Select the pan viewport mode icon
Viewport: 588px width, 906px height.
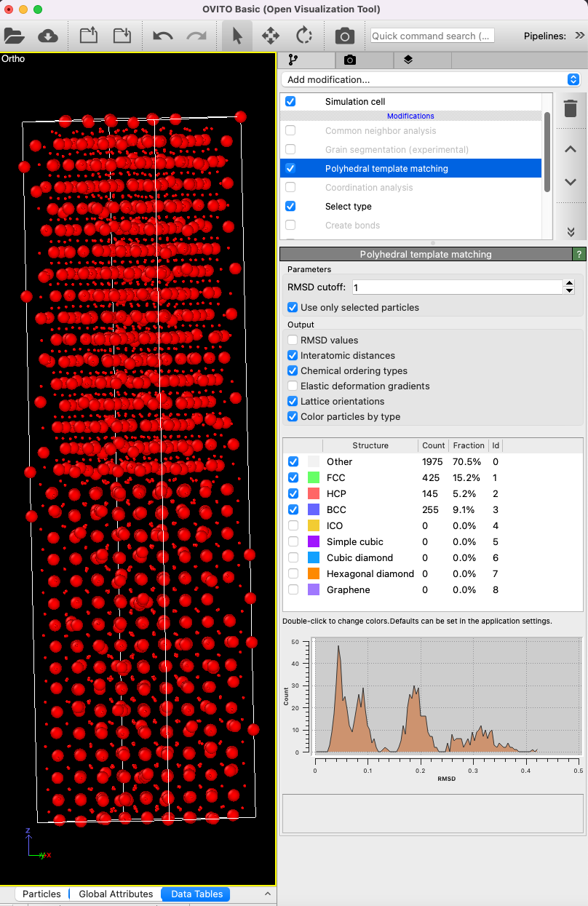tap(271, 36)
